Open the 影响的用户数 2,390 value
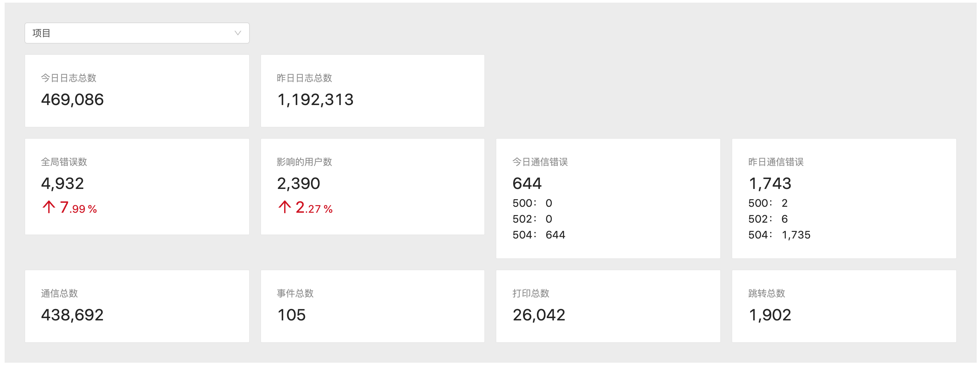Screen dimensions: 980x366 click(x=299, y=183)
